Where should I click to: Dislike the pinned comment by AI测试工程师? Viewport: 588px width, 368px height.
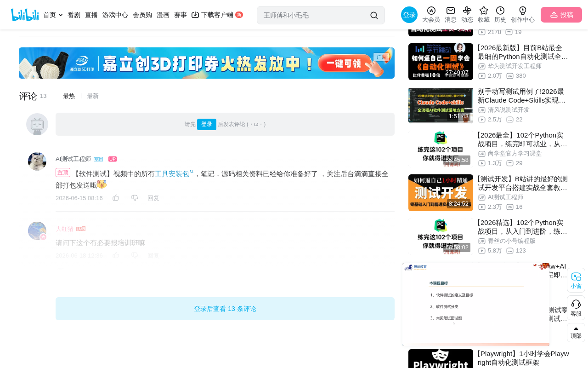tap(135, 198)
